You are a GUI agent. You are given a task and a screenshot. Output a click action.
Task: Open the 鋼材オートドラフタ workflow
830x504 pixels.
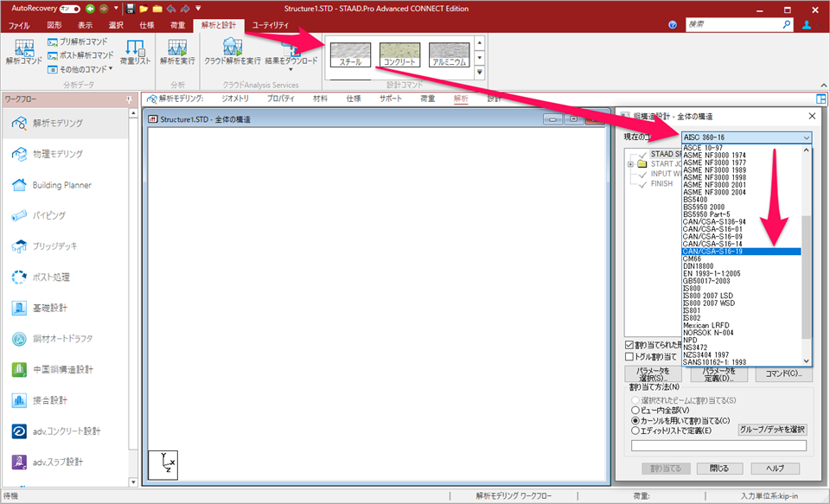tap(65, 338)
